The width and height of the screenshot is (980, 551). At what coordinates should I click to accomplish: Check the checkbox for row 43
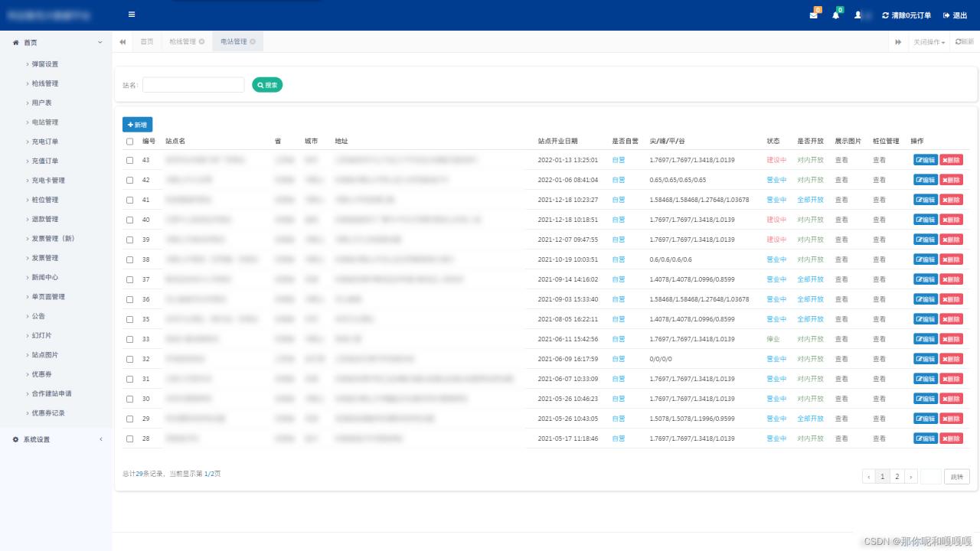point(129,160)
